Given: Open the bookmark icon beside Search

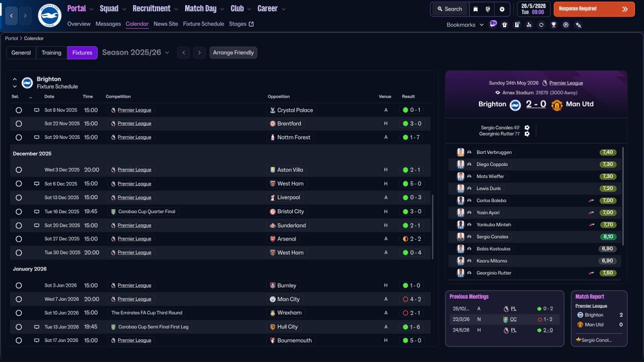Looking at the screenshot, I should point(476,9).
